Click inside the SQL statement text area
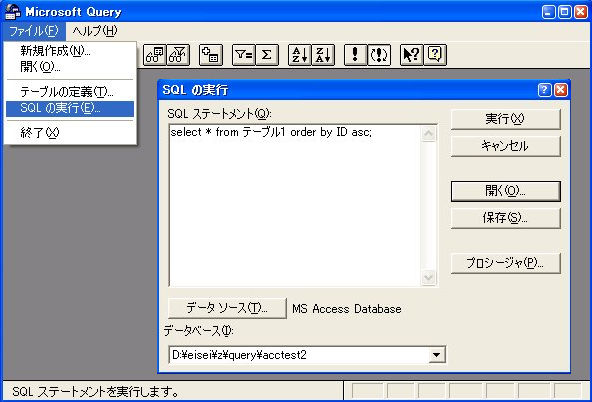 click(x=295, y=205)
